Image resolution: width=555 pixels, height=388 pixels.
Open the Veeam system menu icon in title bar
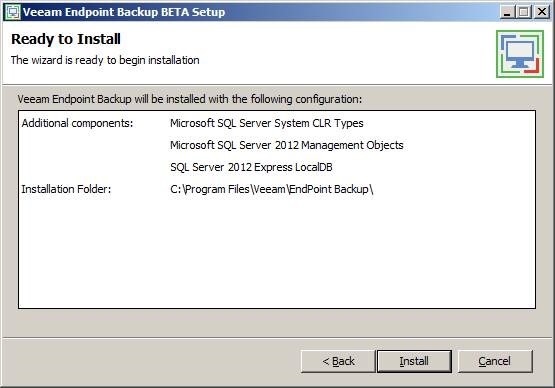(13, 12)
